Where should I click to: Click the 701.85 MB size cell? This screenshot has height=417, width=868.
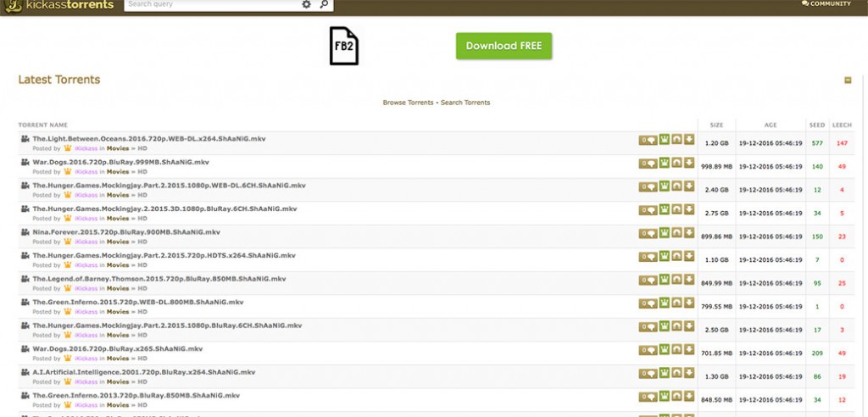[x=717, y=353]
